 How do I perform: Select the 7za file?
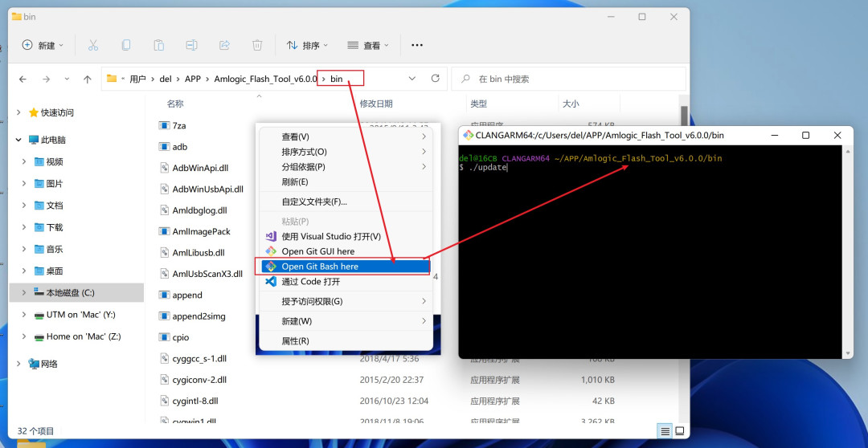coord(172,125)
